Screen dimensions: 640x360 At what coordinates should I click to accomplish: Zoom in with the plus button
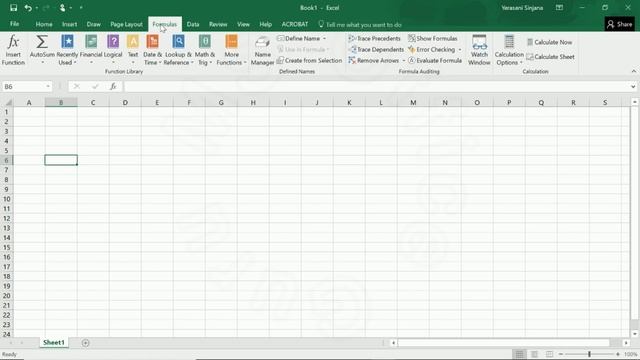click(x=618, y=354)
